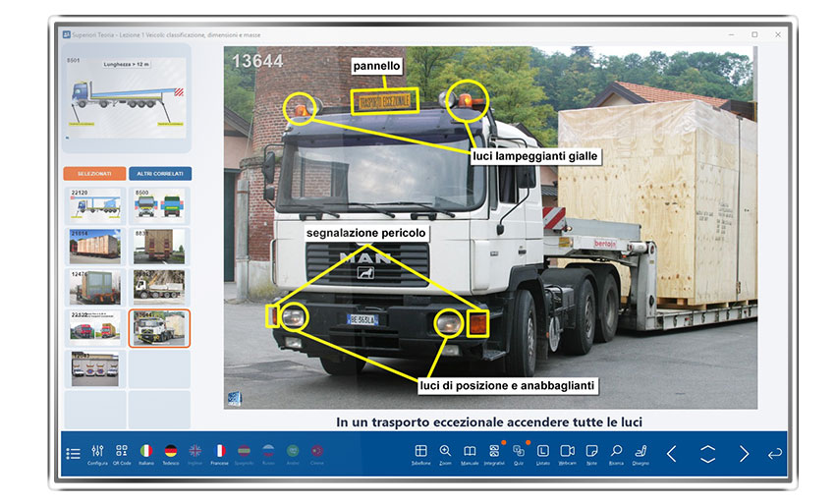Image resolution: width=835 pixels, height=504 pixels.
Task: Open the Tabellone board view
Action: click(x=420, y=452)
